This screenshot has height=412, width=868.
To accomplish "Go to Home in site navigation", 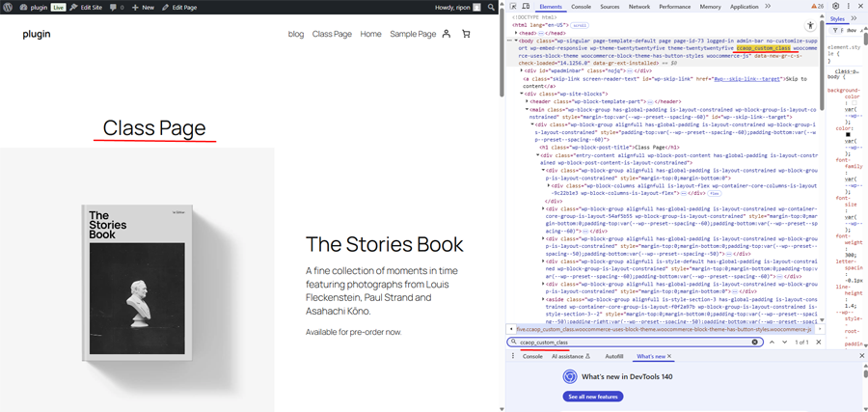I will [x=371, y=34].
